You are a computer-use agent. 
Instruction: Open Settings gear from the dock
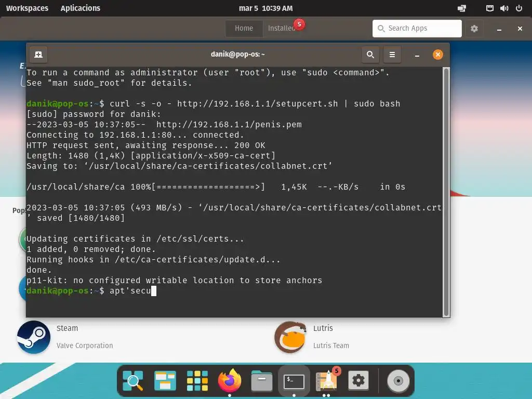click(358, 381)
